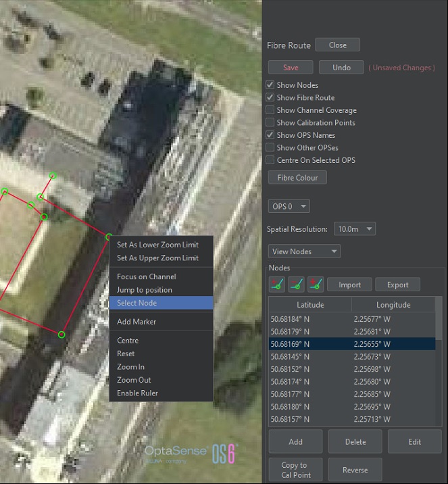Select Jump to position menu entry
448x484 pixels.
[x=161, y=290]
